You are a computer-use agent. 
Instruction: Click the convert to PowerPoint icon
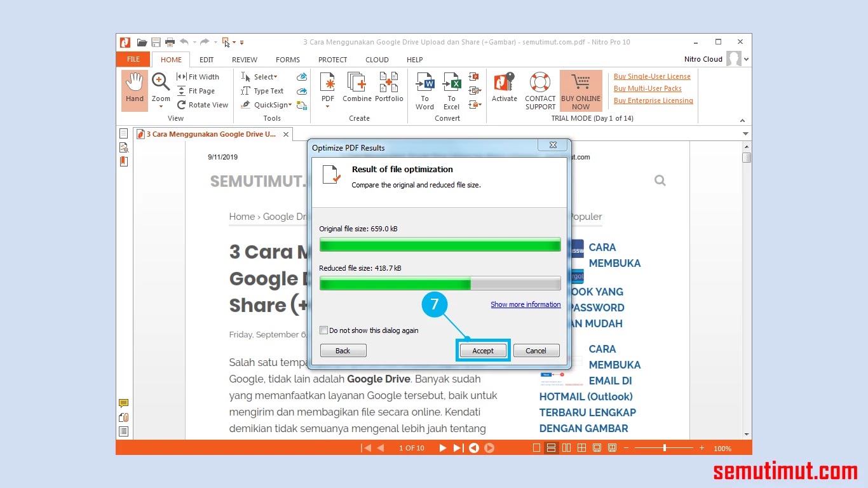point(474,77)
